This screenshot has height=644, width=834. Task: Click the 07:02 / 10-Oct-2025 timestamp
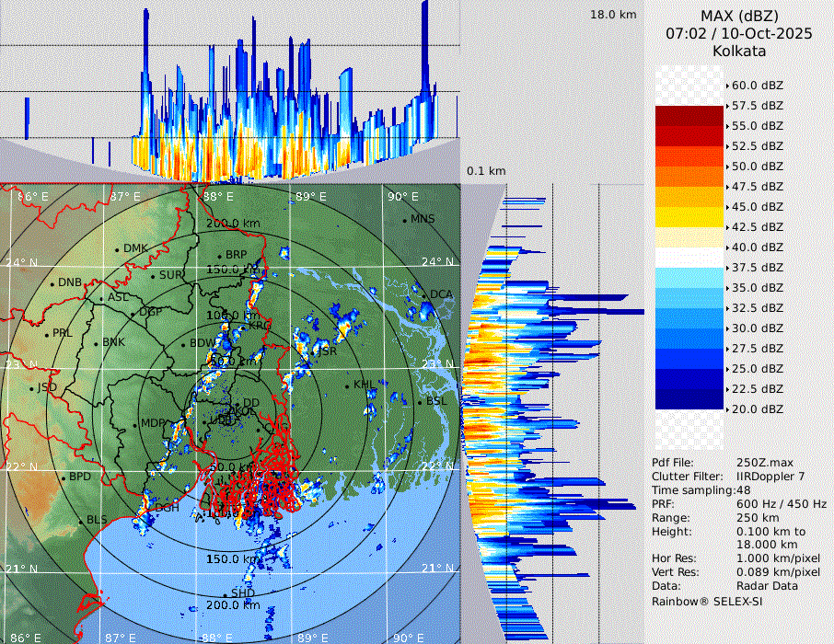click(x=738, y=33)
